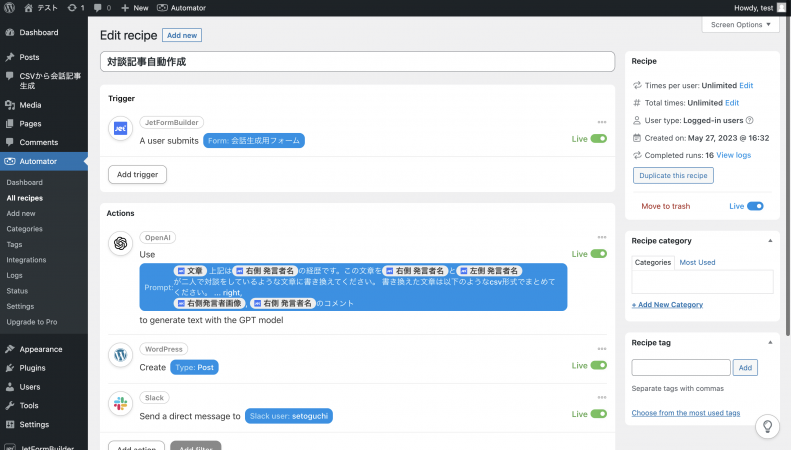Click Choose from the most used tags
791x450 pixels.
click(686, 413)
